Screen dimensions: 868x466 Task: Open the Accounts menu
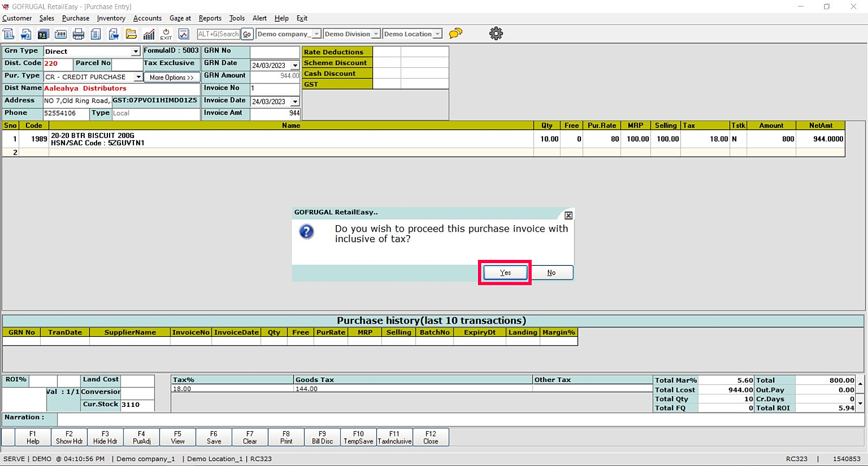tap(148, 18)
